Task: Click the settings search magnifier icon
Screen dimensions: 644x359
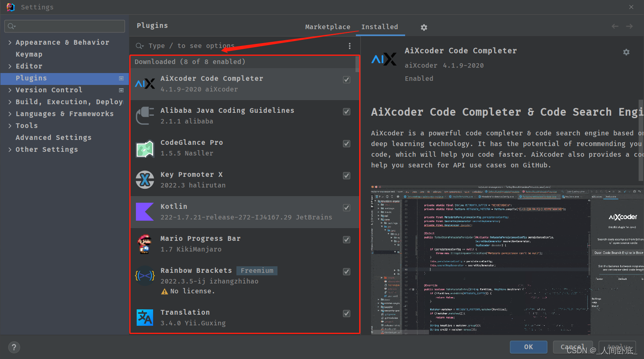Action: pyautogui.click(x=11, y=26)
